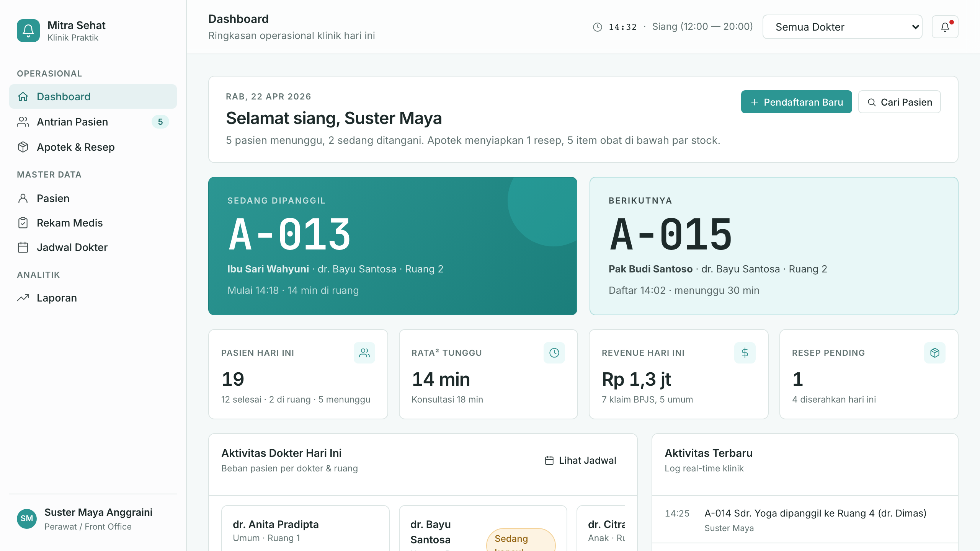Click the Antrian Pasien people icon

(23, 122)
